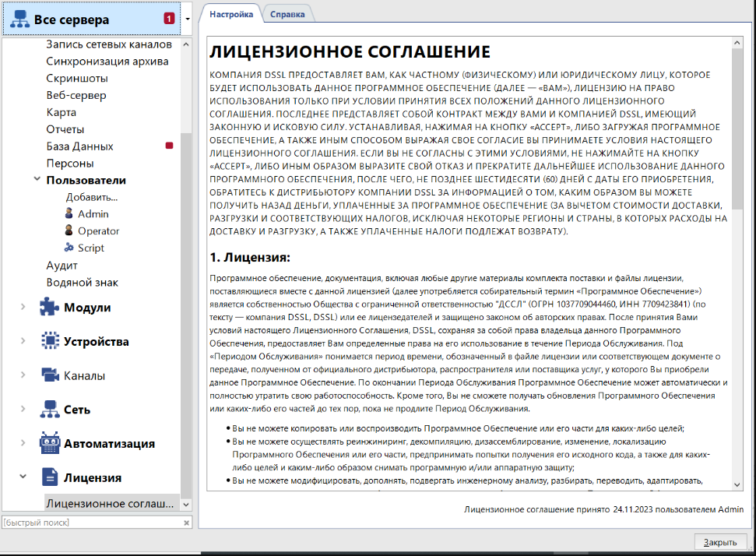Viewport: 756px width, 556px height.
Task: Open dropdown arrow next to Все сервера
Action: 188,19
